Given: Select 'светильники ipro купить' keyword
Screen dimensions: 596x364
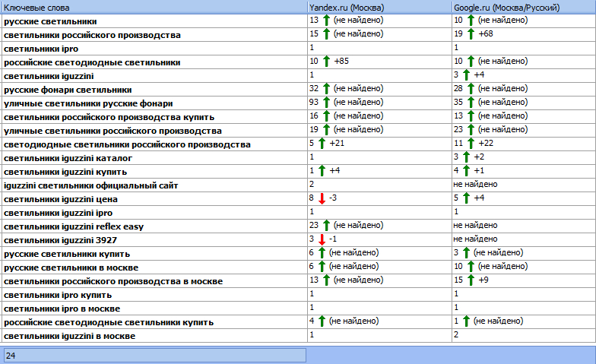Looking at the screenshot, I should pos(58,295).
